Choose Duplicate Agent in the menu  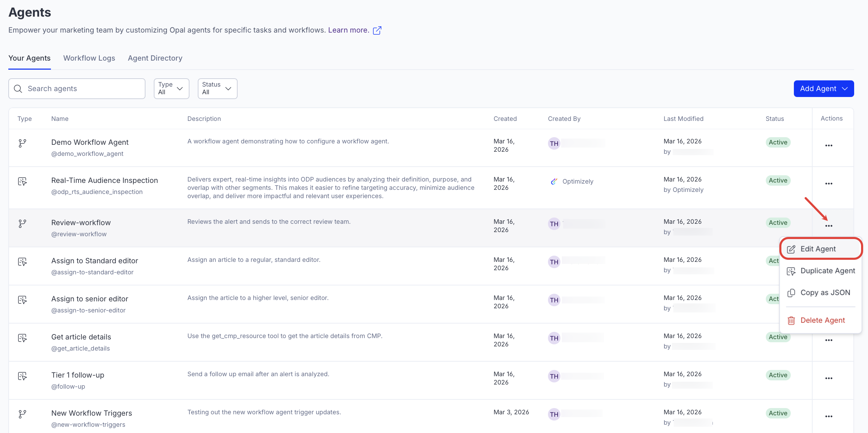click(x=827, y=271)
